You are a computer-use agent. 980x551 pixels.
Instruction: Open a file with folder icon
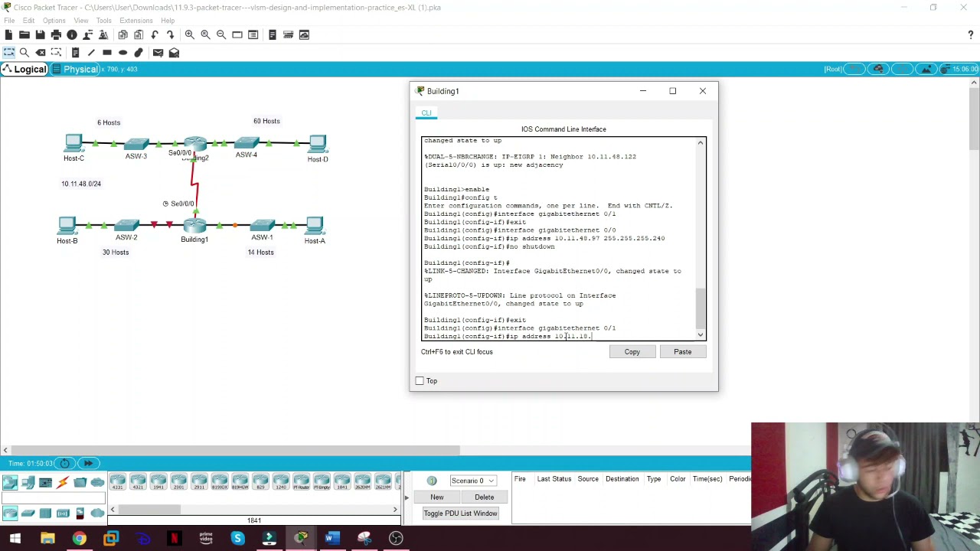coord(24,34)
